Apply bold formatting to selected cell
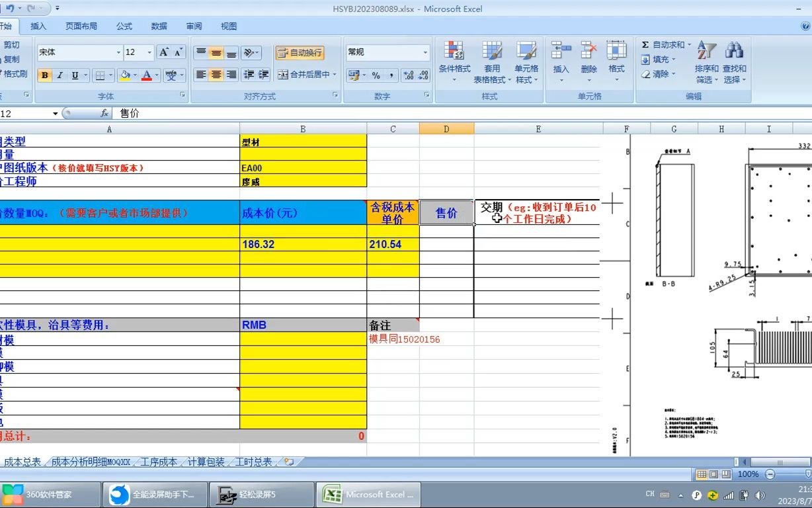This screenshot has width=812, height=508. (x=44, y=75)
